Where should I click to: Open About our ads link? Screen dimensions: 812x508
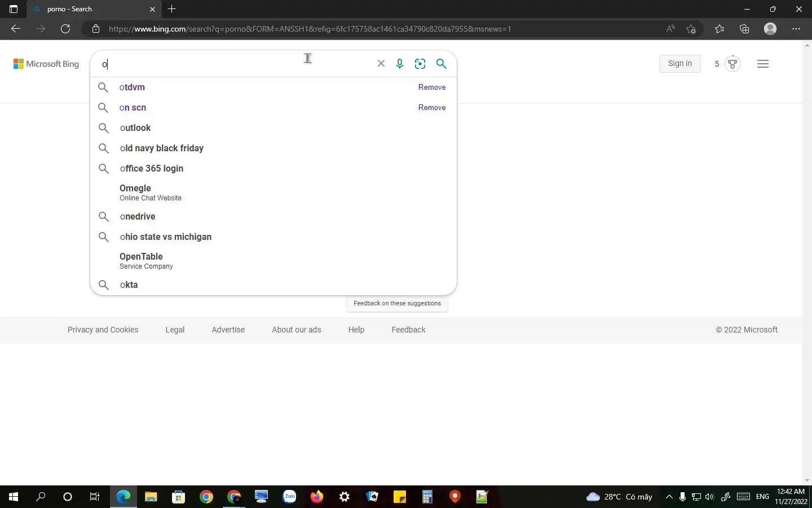297,330
